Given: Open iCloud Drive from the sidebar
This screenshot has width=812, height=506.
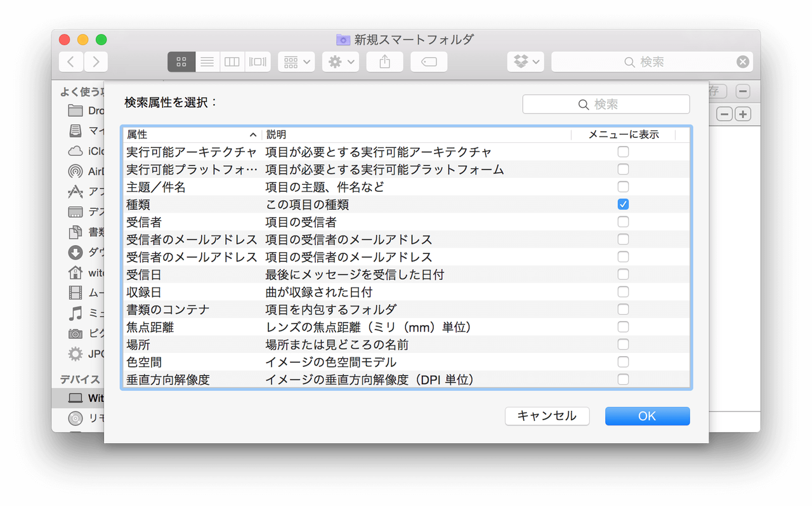Looking at the screenshot, I should (75, 151).
